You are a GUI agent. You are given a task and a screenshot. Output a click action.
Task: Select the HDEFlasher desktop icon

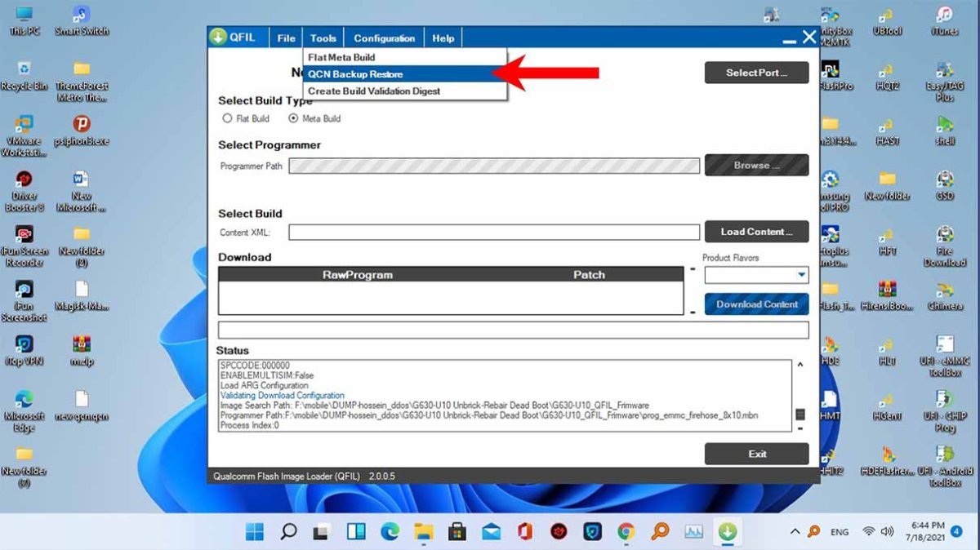pyautogui.click(x=888, y=461)
